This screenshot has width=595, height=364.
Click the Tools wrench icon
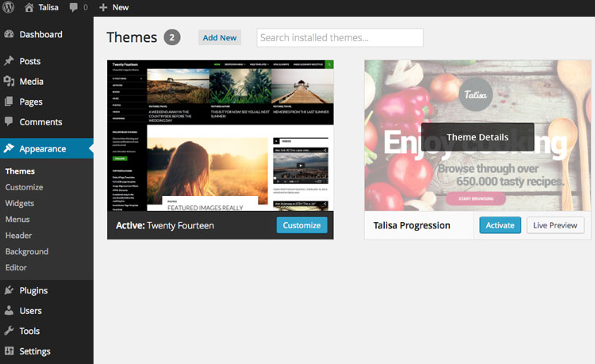point(9,331)
